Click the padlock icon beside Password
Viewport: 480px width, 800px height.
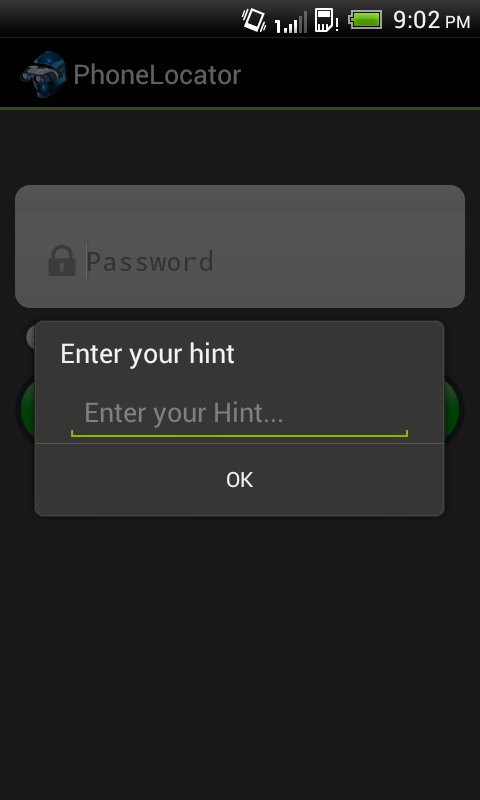coord(62,261)
